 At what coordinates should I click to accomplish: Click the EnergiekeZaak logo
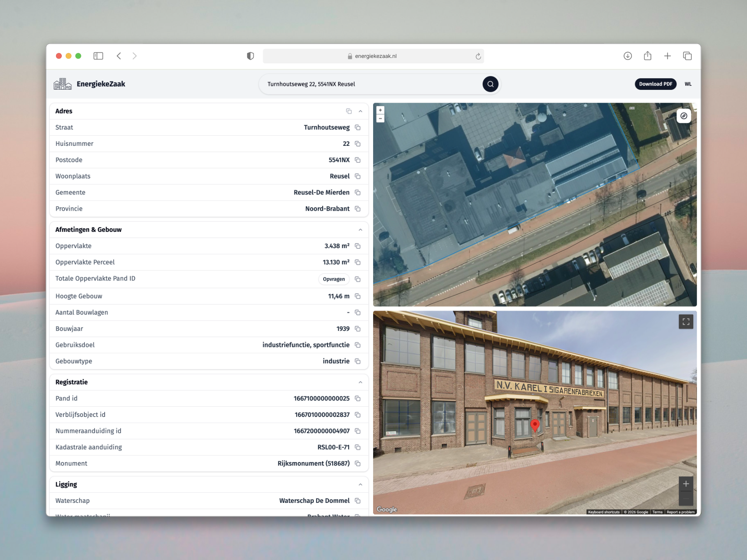click(x=89, y=84)
